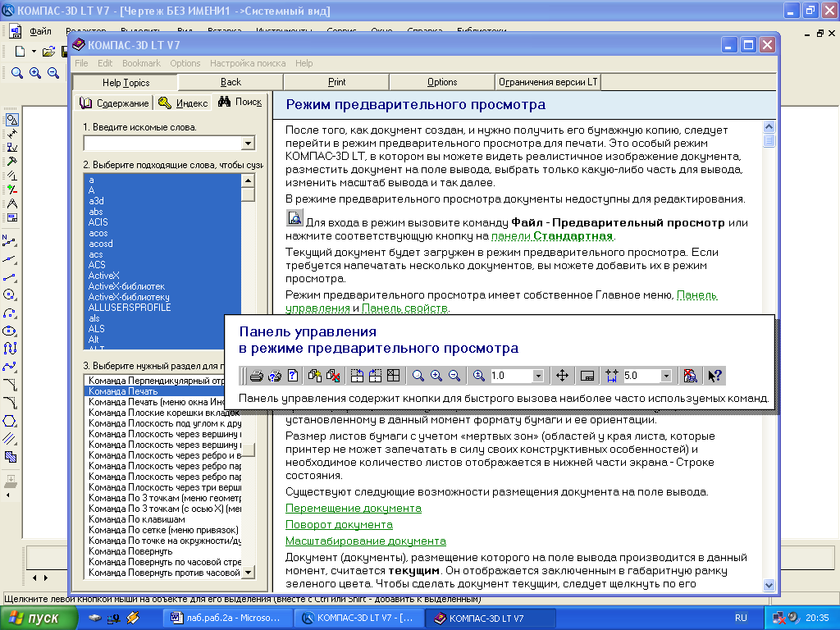Select the Line segment tool
Screen dimensions: 840x630
(x=10, y=277)
